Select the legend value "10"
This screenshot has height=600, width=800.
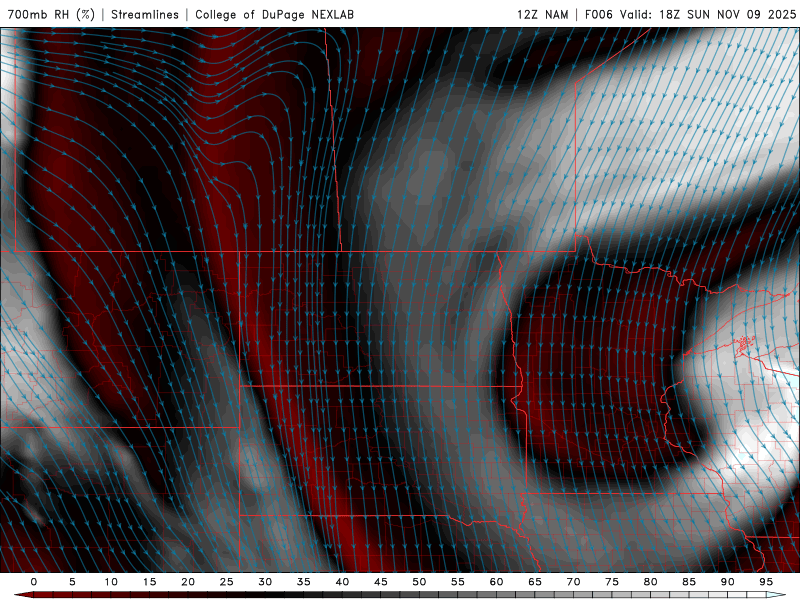[111, 582]
